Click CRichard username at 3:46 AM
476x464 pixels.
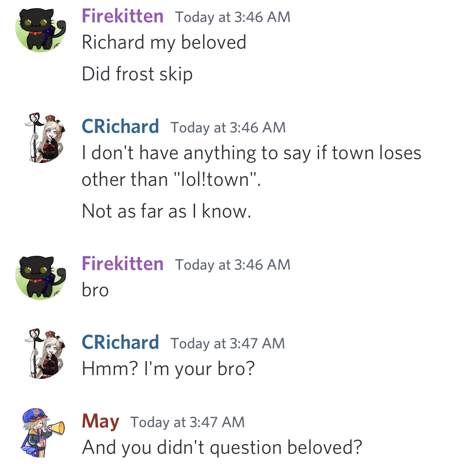pos(120,127)
